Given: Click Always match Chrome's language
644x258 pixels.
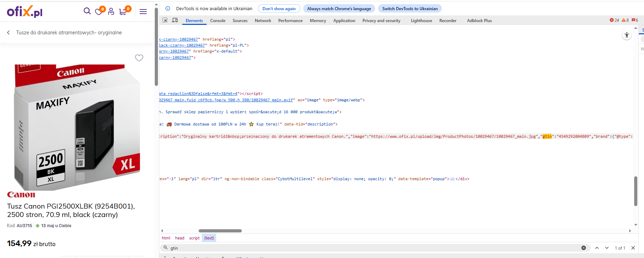Looking at the screenshot, I should point(339,9).
